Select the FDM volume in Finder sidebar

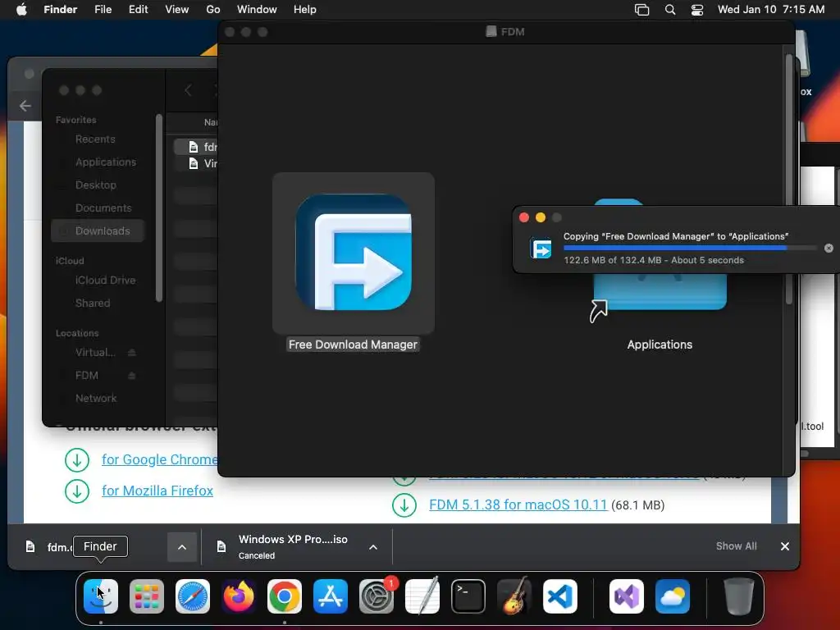pos(87,376)
